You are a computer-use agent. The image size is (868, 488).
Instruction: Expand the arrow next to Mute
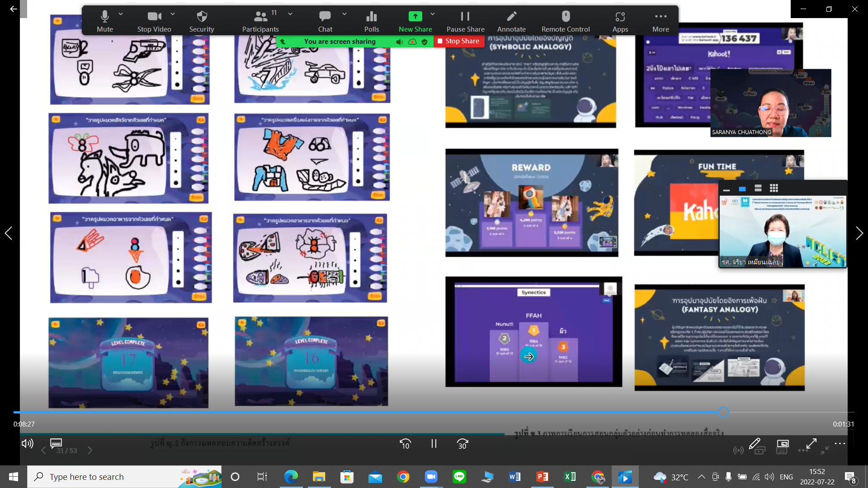[121, 14]
